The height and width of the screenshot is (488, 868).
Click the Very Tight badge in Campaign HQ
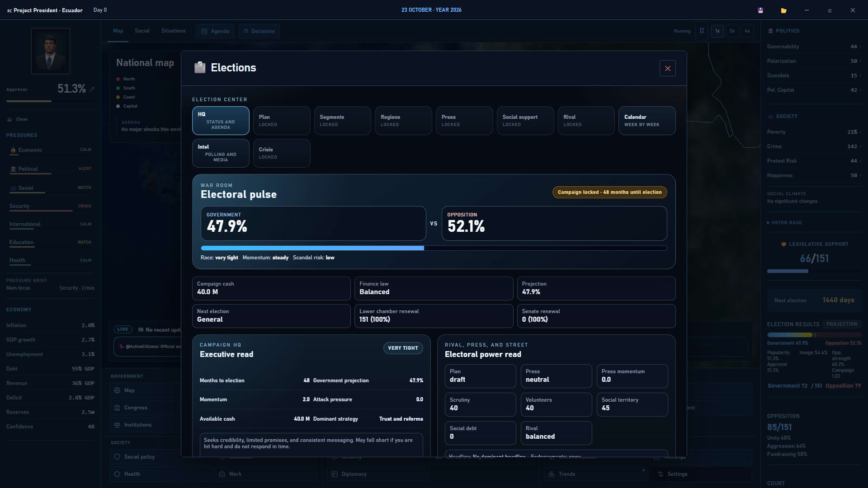[403, 348]
